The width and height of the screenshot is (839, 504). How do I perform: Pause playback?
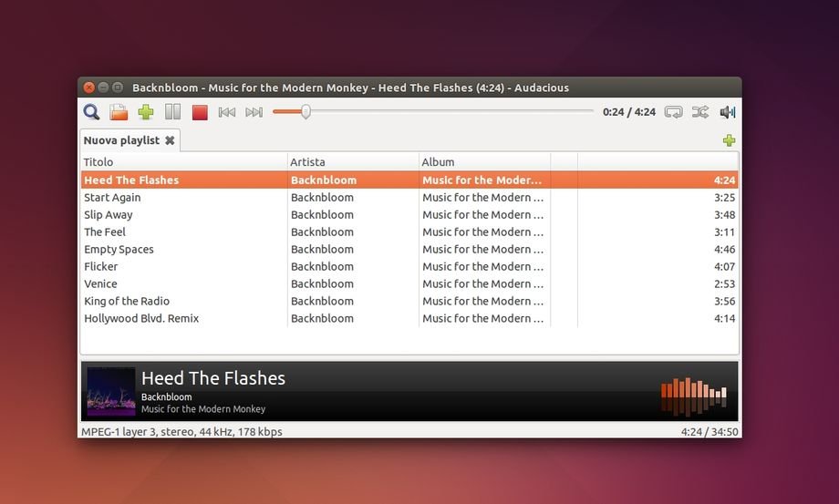(172, 112)
